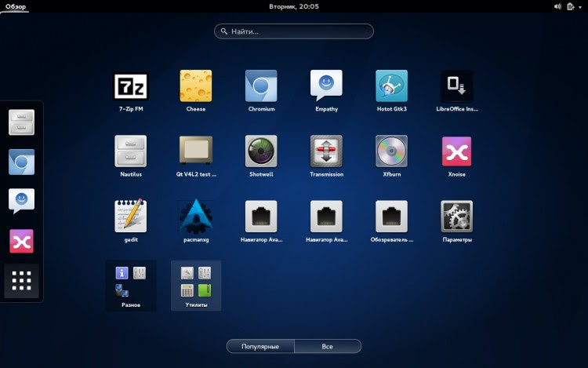Viewport: 588px width, 368px height.
Task: Open 7-Zip FM from the app grid
Action: point(131,86)
